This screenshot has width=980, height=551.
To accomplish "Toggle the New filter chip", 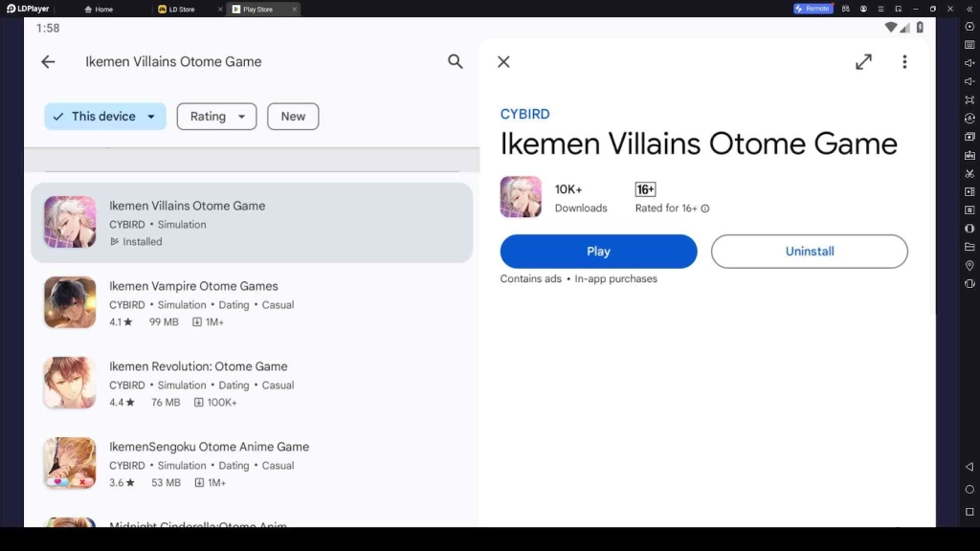I will tap(293, 117).
